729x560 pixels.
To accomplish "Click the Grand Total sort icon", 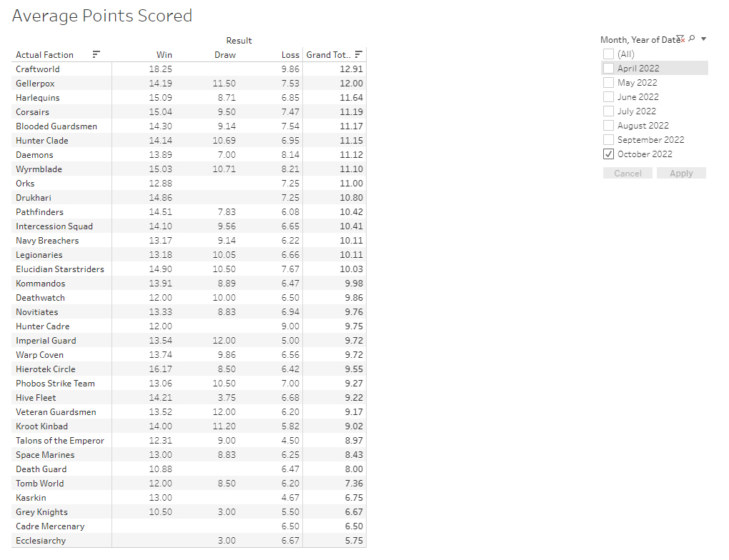I will click(x=359, y=54).
